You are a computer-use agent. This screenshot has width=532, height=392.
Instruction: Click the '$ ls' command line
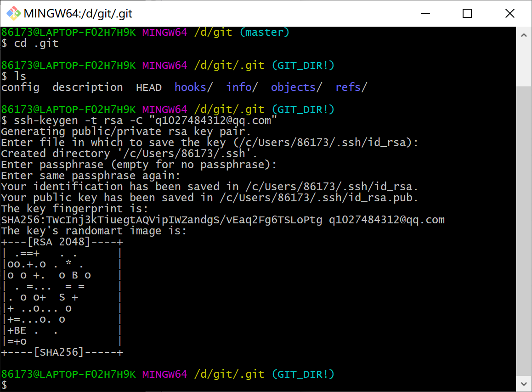coord(14,76)
